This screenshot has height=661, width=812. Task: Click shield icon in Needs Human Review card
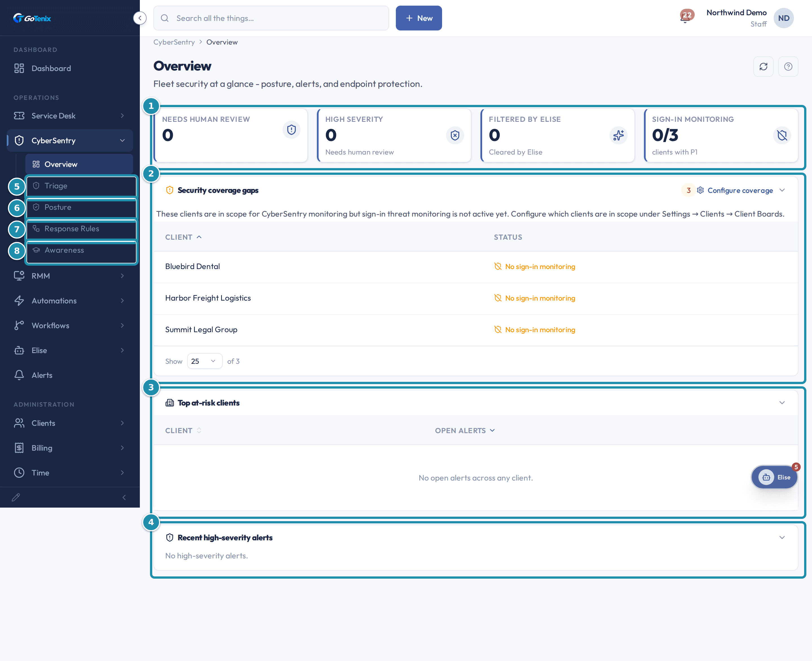291,130
